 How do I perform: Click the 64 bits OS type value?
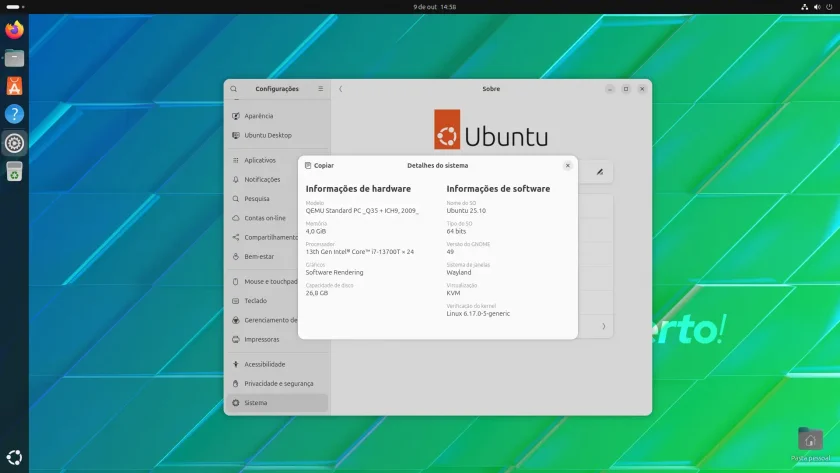point(456,231)
